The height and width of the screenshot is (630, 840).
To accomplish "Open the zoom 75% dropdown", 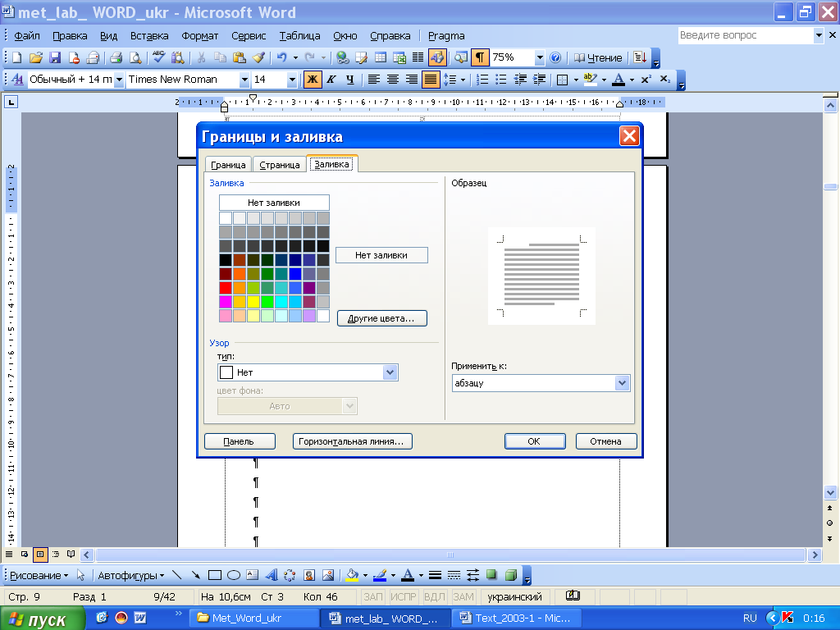I will click(540, 57).
